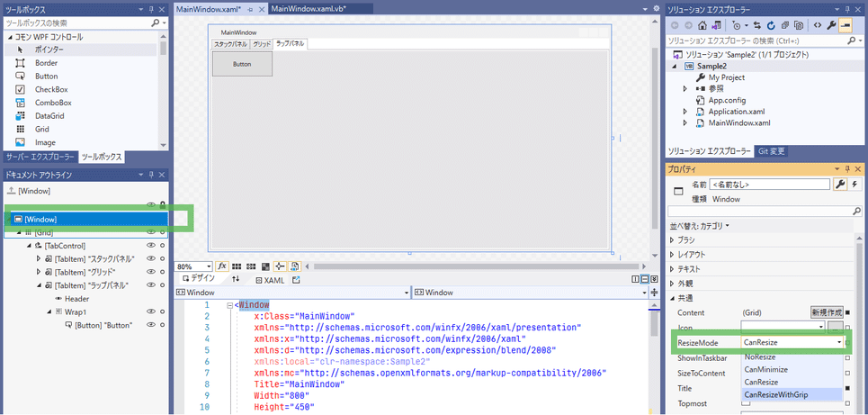
Task: Click Switch Views icon beside Home icon
Action: tap(716, 25)
